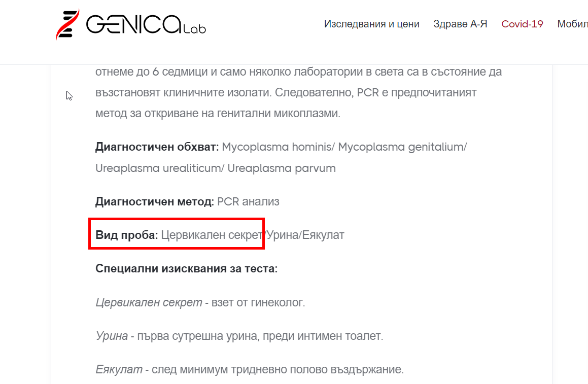Click the Диагностичен метод bold label

(x=154, y=201)
